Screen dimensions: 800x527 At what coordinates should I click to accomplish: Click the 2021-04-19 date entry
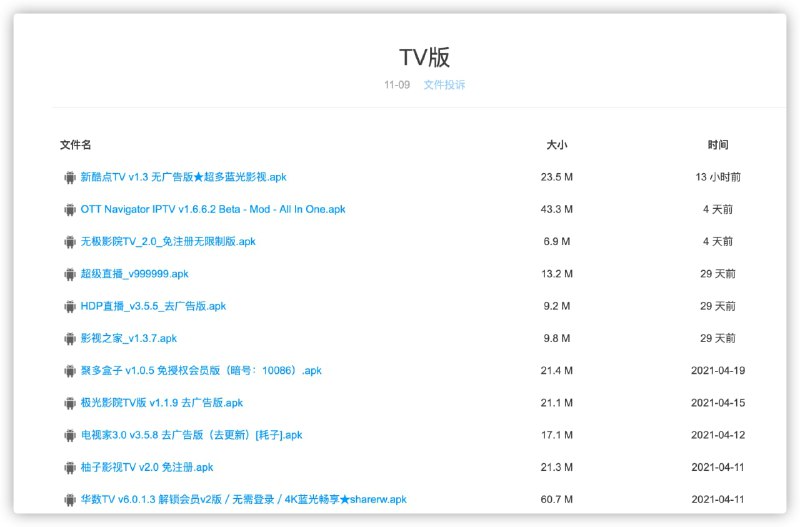click(x=718, y=370)
